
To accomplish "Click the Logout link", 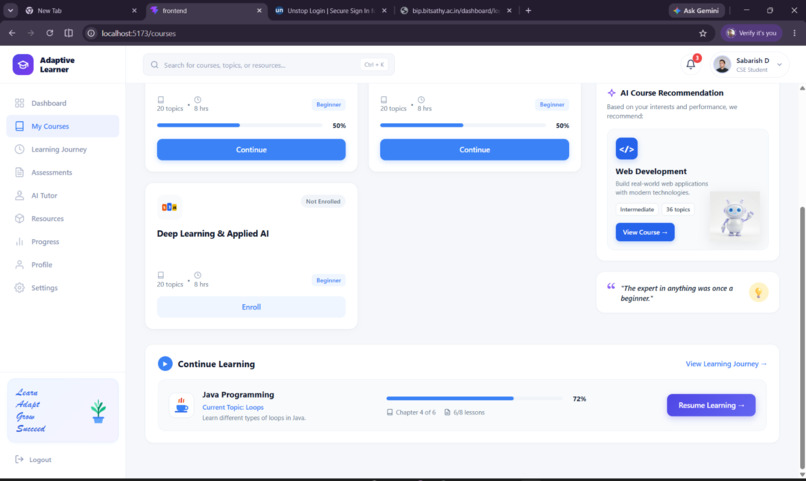I will click(33, 459).
